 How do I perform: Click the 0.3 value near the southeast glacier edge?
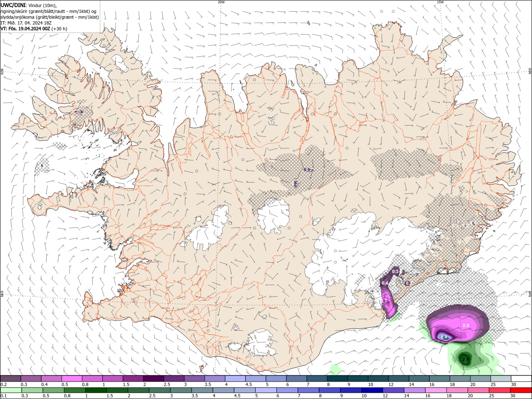tap(395, 271)
